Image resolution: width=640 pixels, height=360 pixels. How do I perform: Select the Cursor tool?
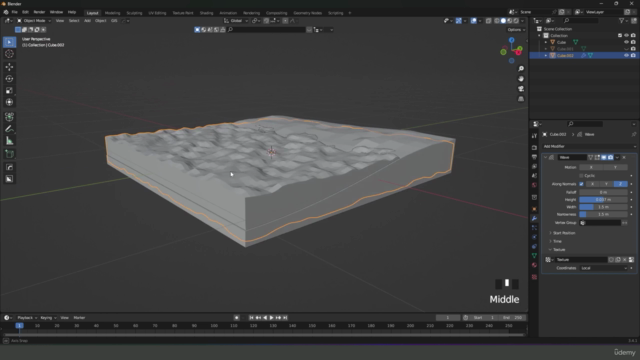pos(9,54)
